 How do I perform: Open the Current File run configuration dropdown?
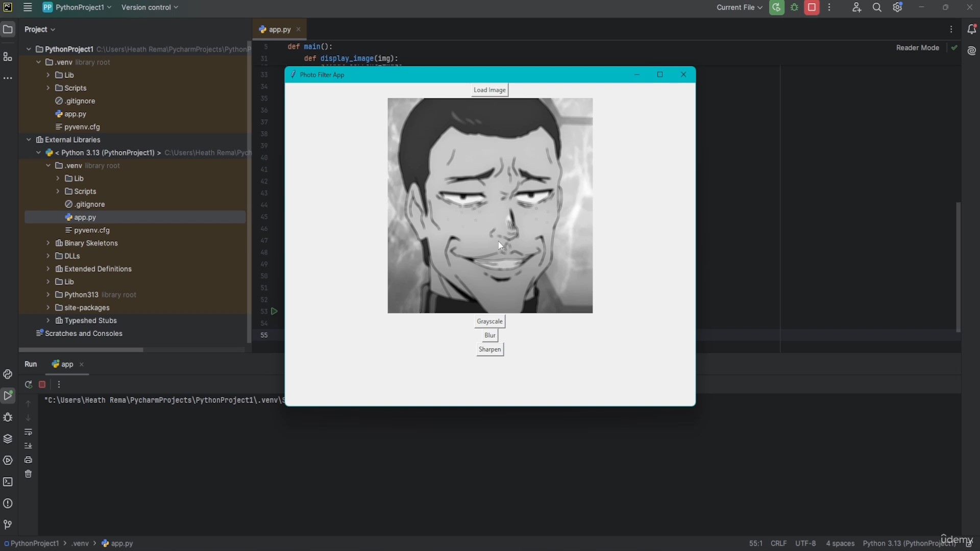pyautogui.click(x=739, y=7)
